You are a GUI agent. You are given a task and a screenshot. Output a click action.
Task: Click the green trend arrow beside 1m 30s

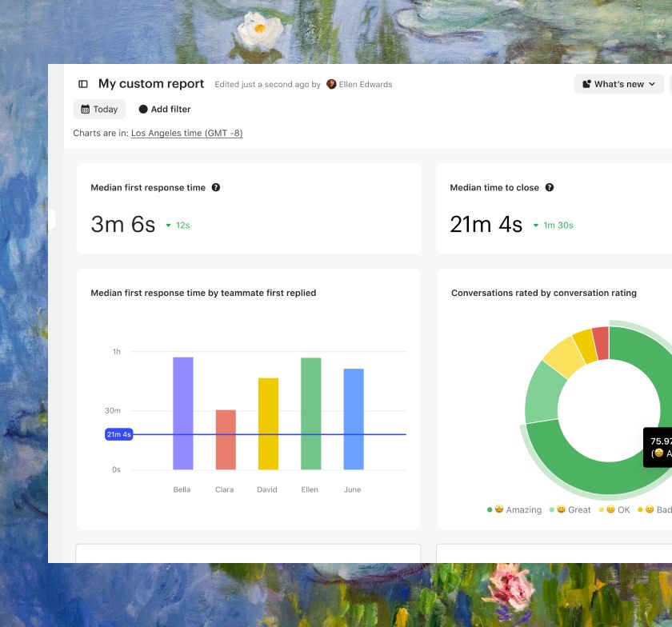click(536, 226)
